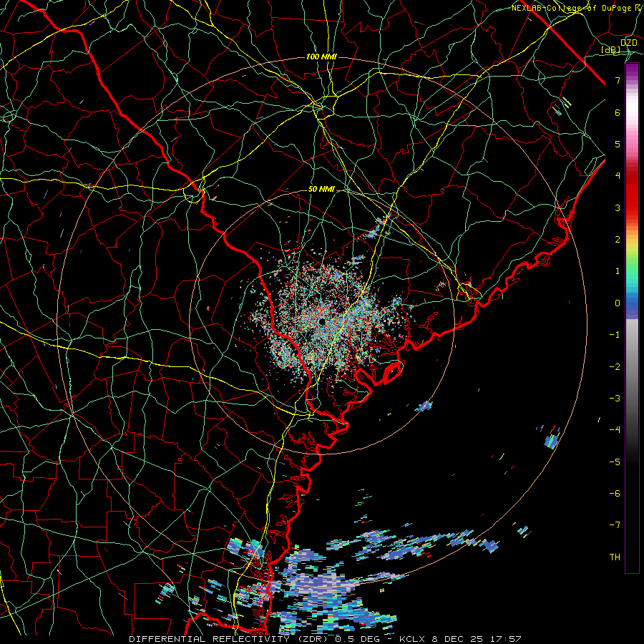Click the red band of the color bar
Screen dimensions: 644x644
[x=632, y=197]
